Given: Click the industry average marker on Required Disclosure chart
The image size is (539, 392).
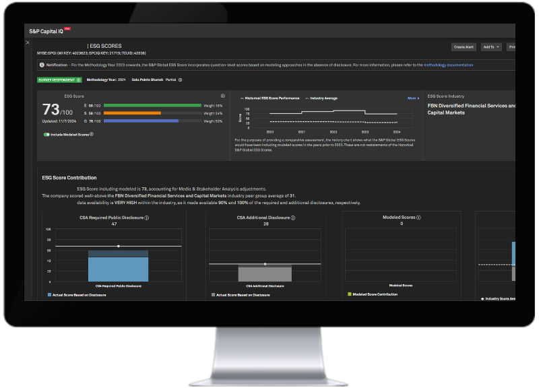Looking at the screenshot, I should (119, 246).
